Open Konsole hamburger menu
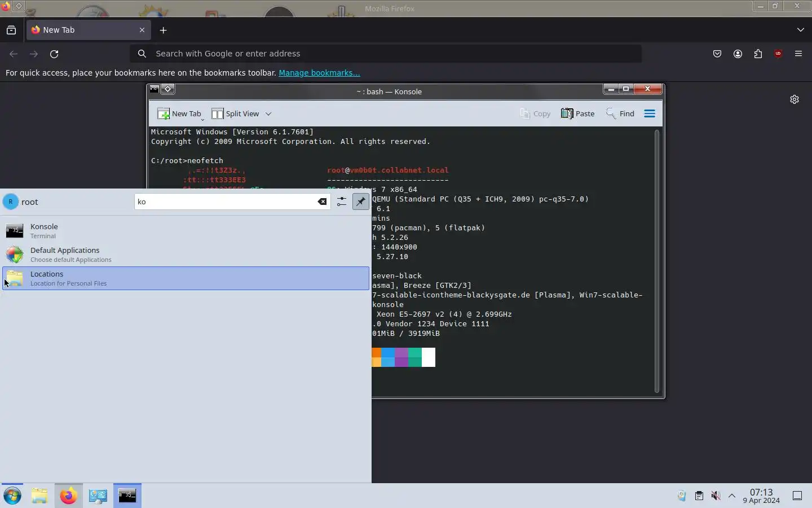 650,113
